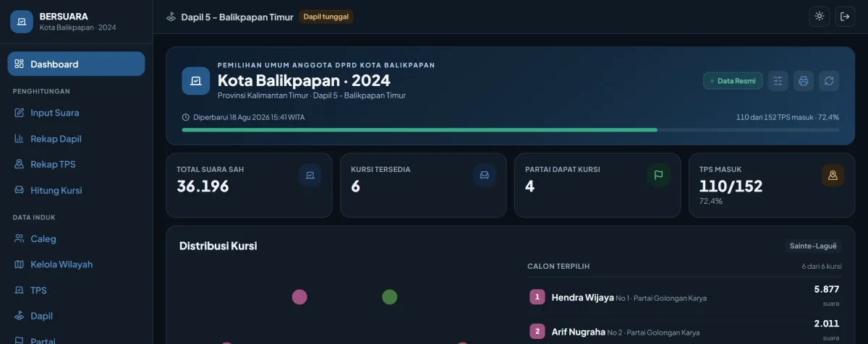The width and height of the screenshot is (868, 344).
Task: Toggle light theme with sun icon
Action: tap(819, 17)
